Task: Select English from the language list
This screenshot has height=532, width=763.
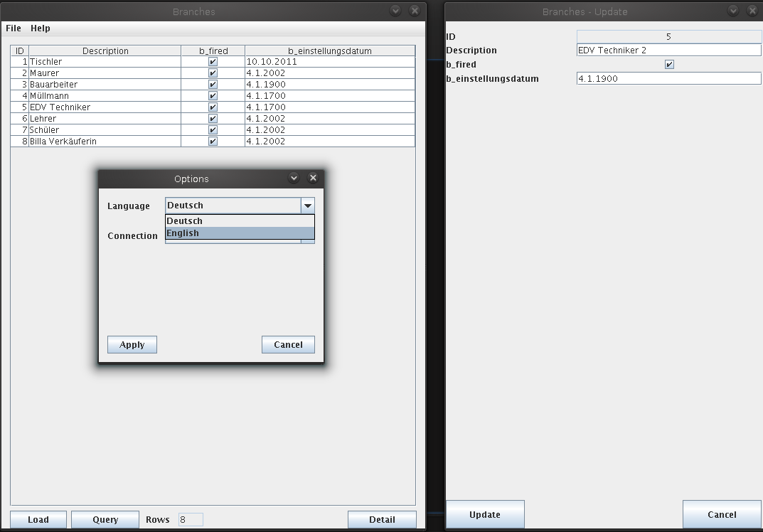Action: point(240,233)
